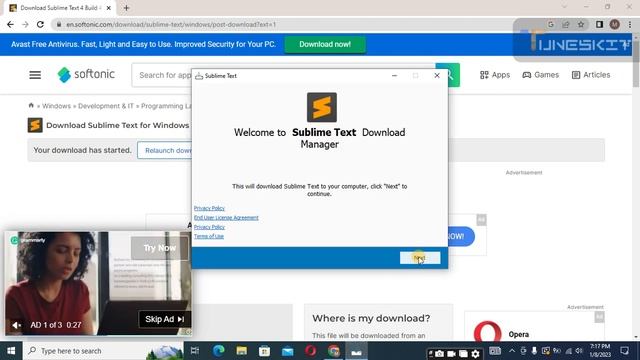640x360 pixels.
Task: Open the Windows Start menu
Action: (11, 351)
